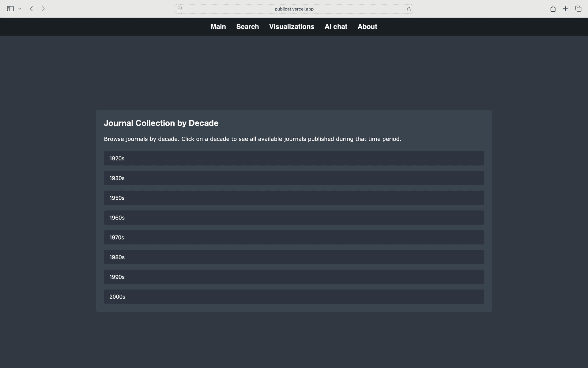This screenshot has height=368, width=588.
Task: Expand the 1920s decade row
Action: 294,158
